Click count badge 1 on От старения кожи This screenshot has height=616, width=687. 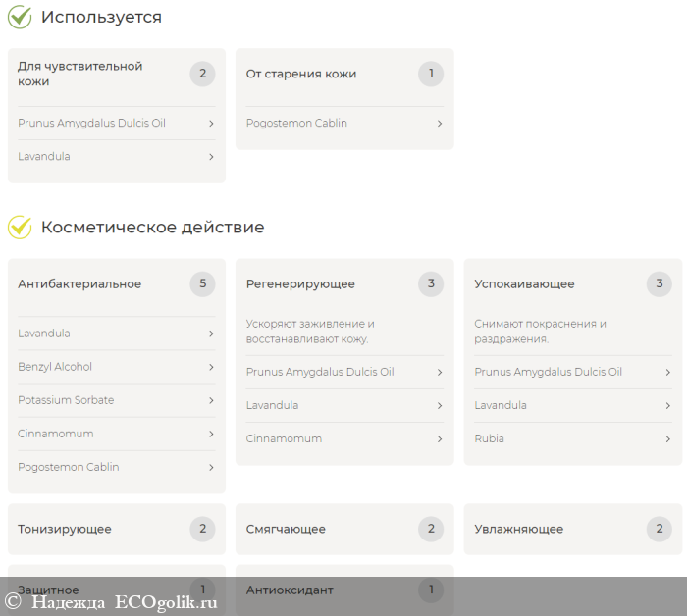click(x=430, y=74)
